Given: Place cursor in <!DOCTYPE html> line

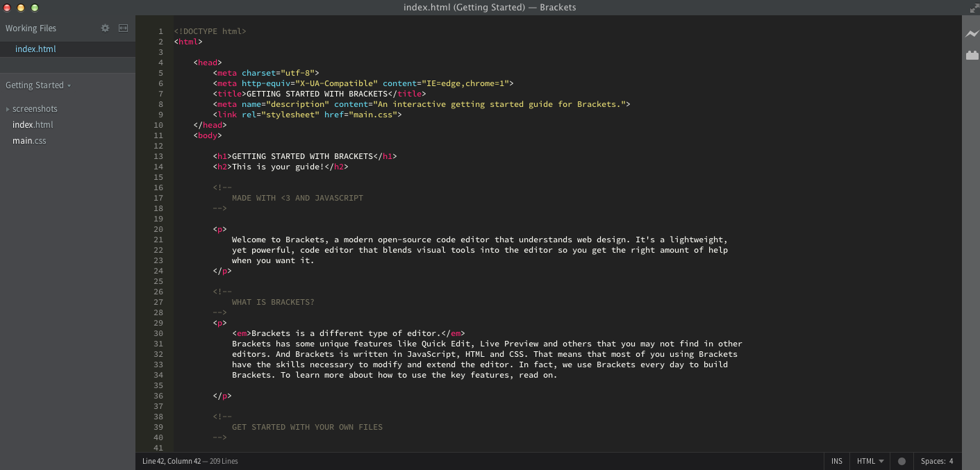Looking at the screenshot, I should pyautogui.click(x=210, y=31).
